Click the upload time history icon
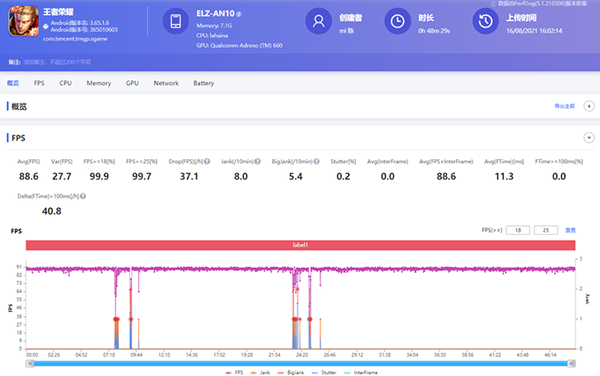This screenshot has width=600, height=376. coord(485,21)
